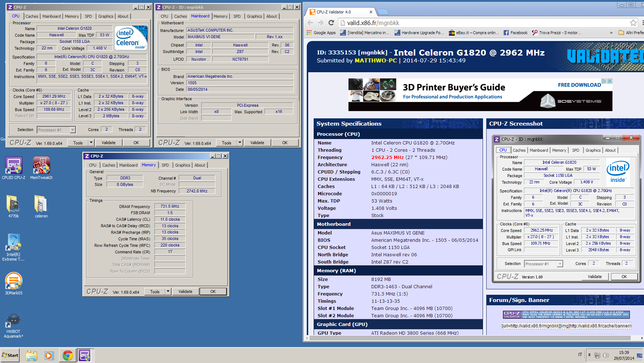The image size is (644, 363).
Task: Open the Facebook bookmark
Action: (515, 33)
